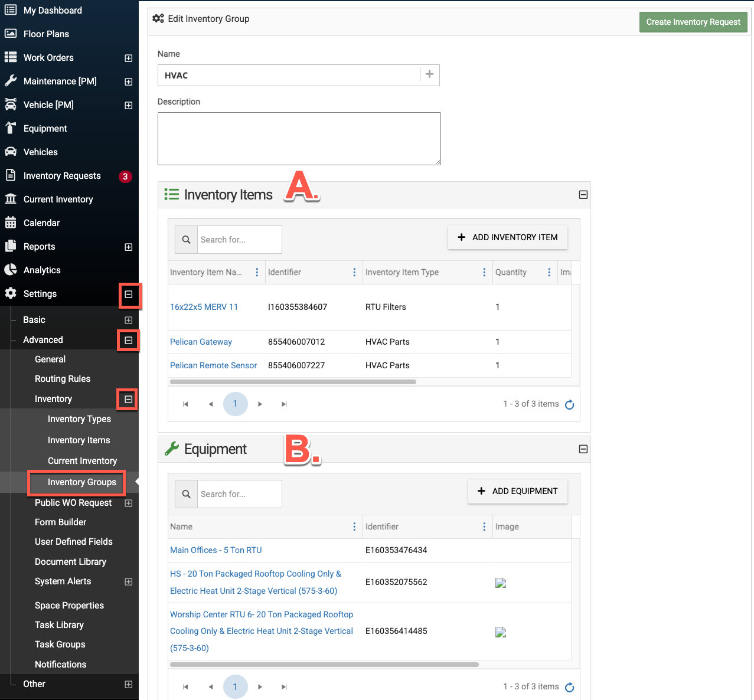Screen dimensions: 754x700
Task: Collapse the Settings menu section
Action: click(x=129, y=294)
